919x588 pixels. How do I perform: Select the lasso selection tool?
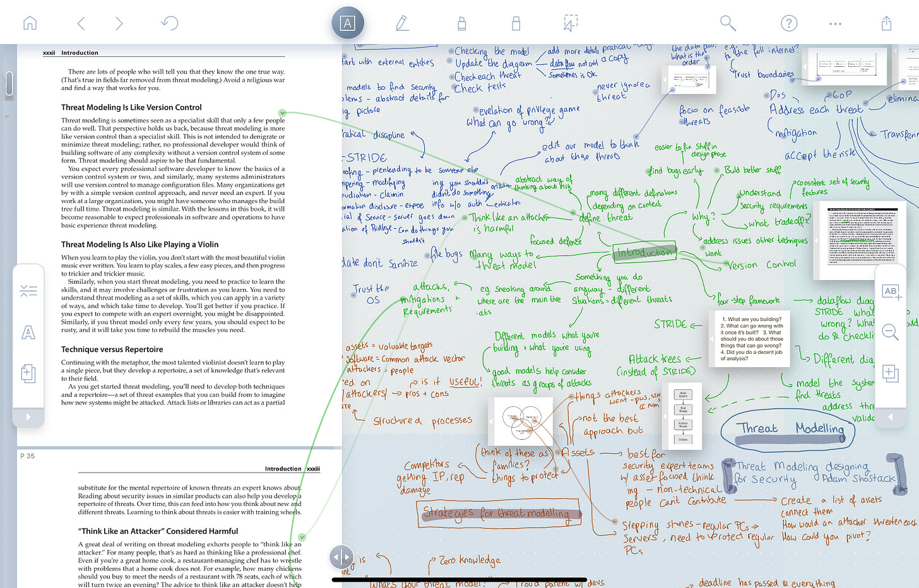tap(570, 23)
